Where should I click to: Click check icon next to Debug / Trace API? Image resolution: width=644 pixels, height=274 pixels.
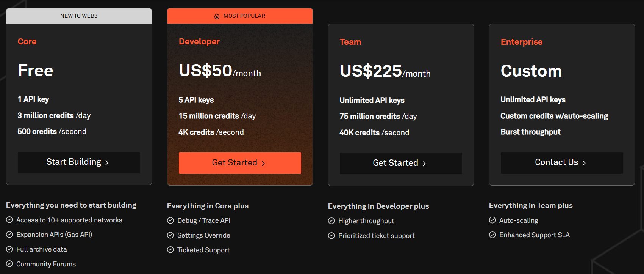170,220
